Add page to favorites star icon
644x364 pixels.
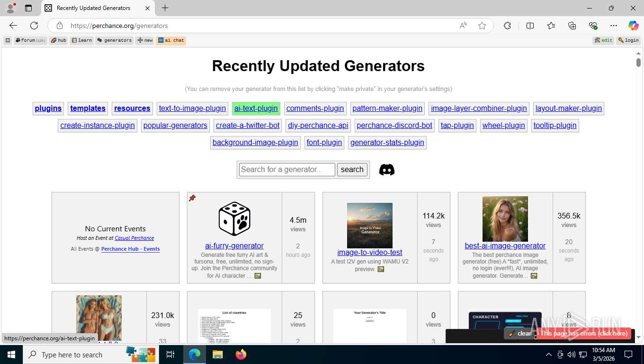pos(482,26)
